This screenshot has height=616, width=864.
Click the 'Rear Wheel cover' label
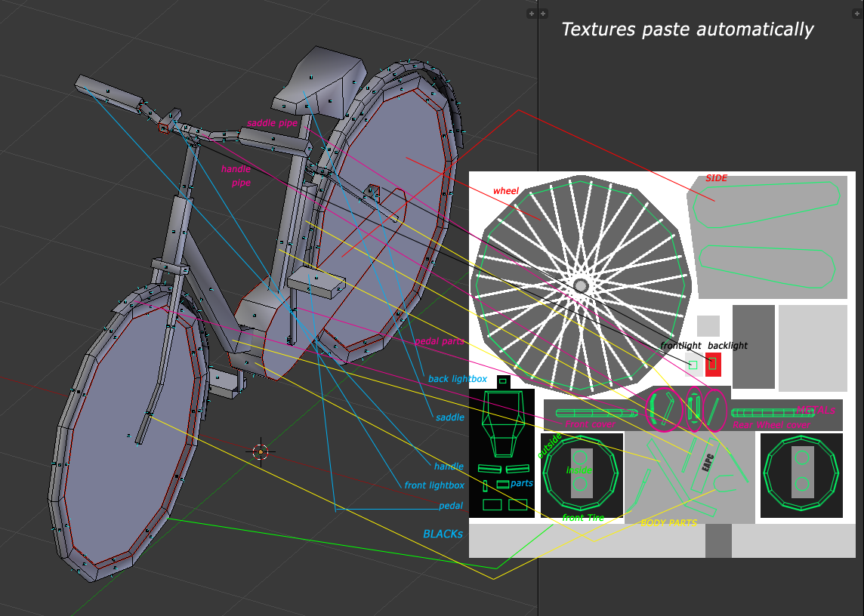[x=770, y=425]
